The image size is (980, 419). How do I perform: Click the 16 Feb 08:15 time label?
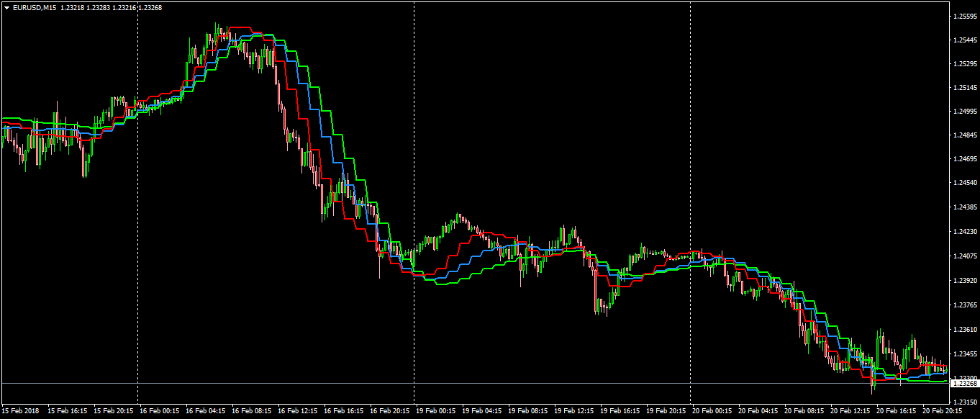252,411
